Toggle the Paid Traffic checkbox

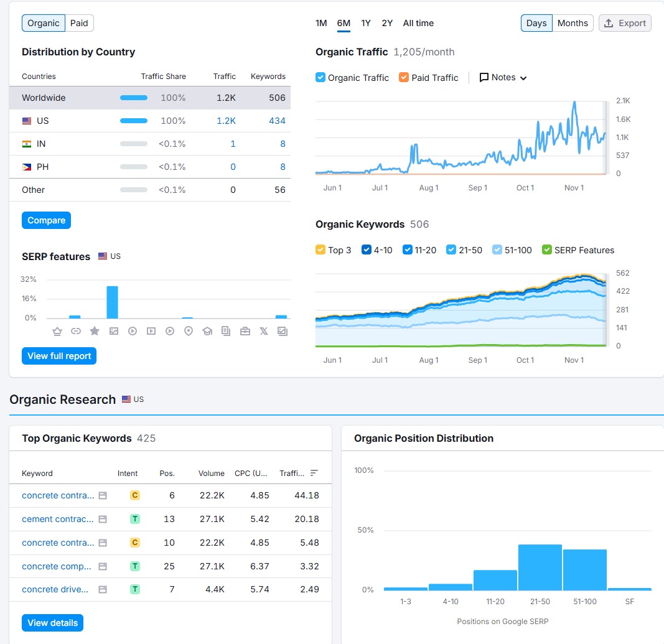tap(404, 78)
